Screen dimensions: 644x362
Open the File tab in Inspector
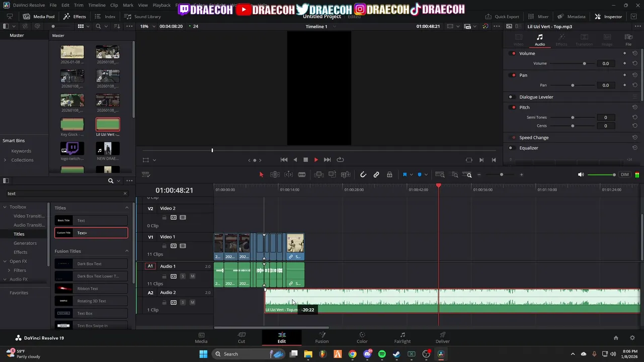coord(628,40)
